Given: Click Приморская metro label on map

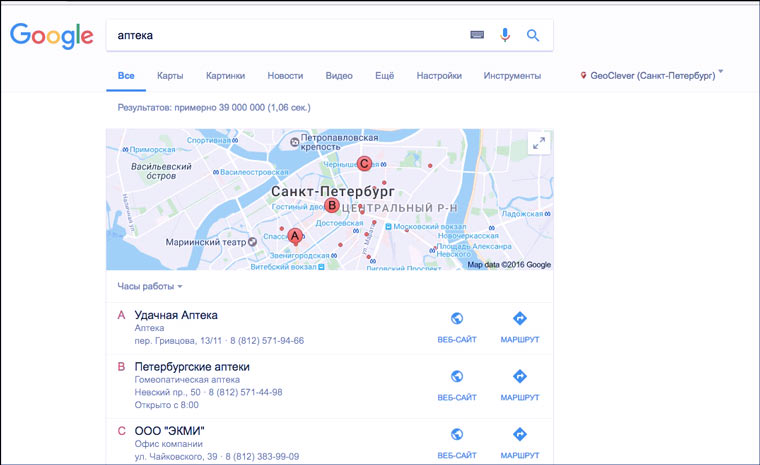Looking at the screenshot, I should (x=152, y=149).
